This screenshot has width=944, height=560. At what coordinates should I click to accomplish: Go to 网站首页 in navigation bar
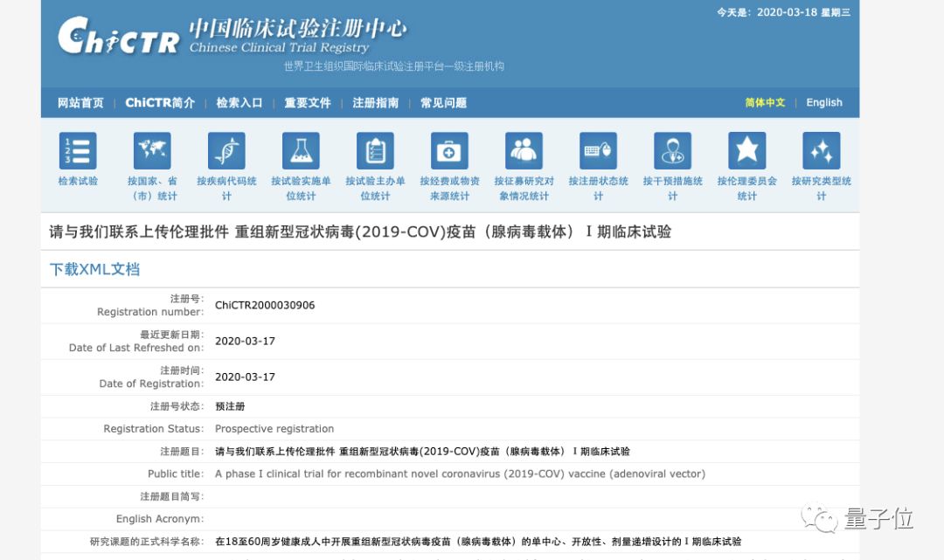pos(80,103)
